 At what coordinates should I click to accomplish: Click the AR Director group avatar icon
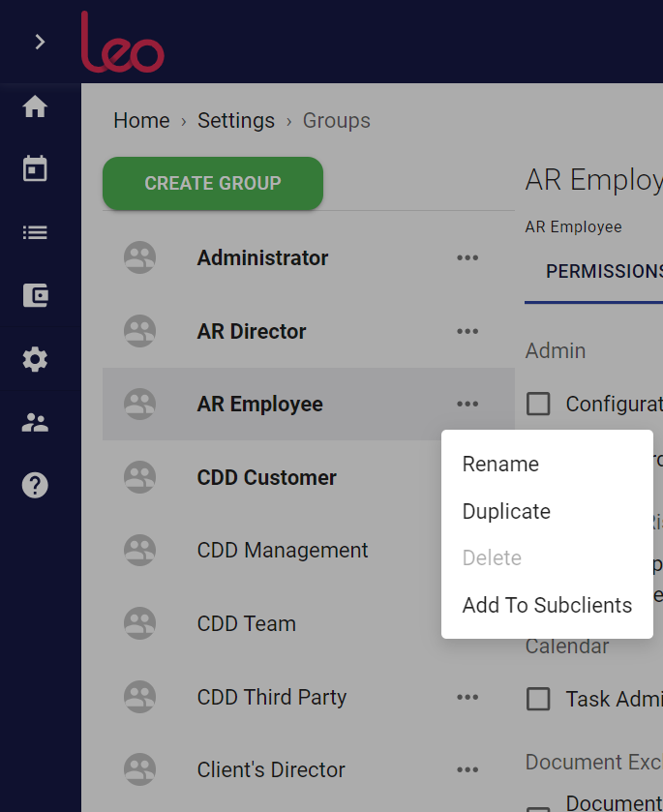(139, 331)
